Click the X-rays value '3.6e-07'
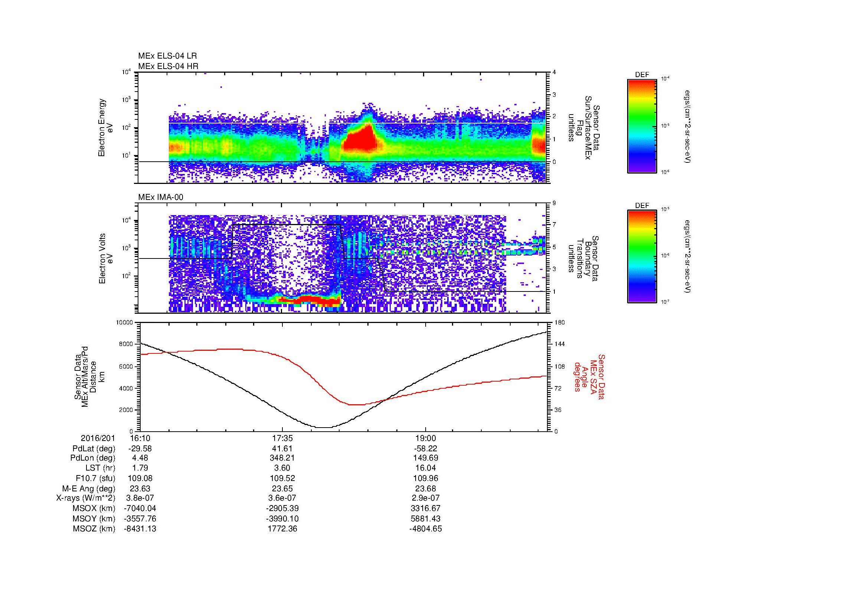 point(282,498)
